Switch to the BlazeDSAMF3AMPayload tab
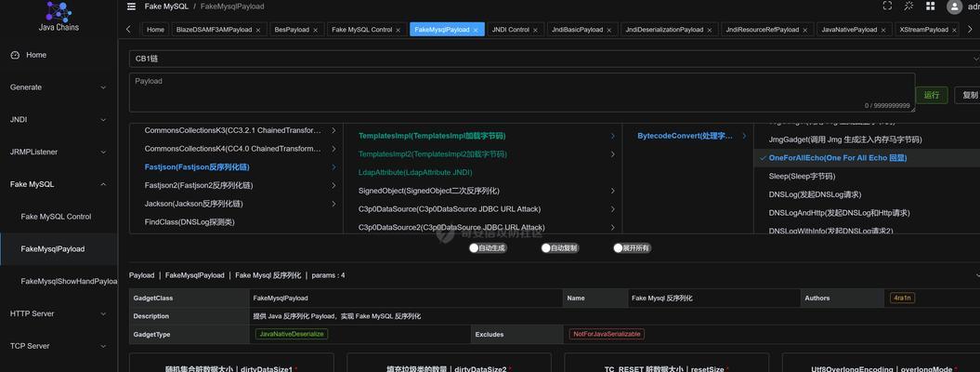 point(216,30)
